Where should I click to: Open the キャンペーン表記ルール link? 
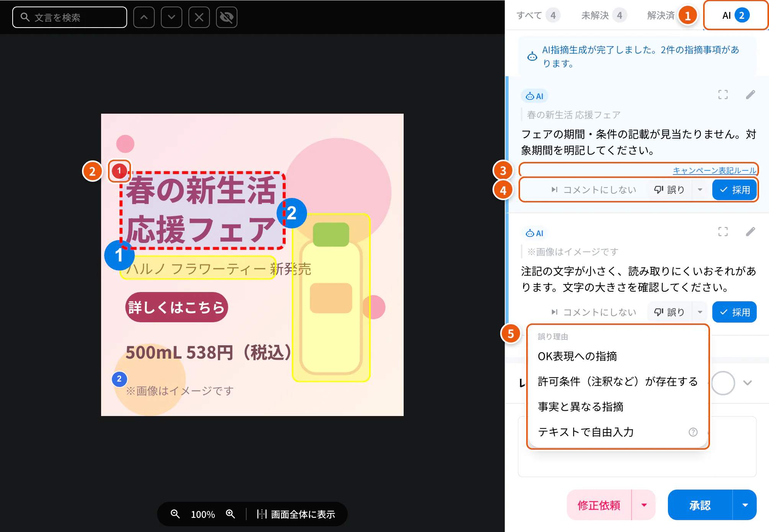[x=715, y=170]
